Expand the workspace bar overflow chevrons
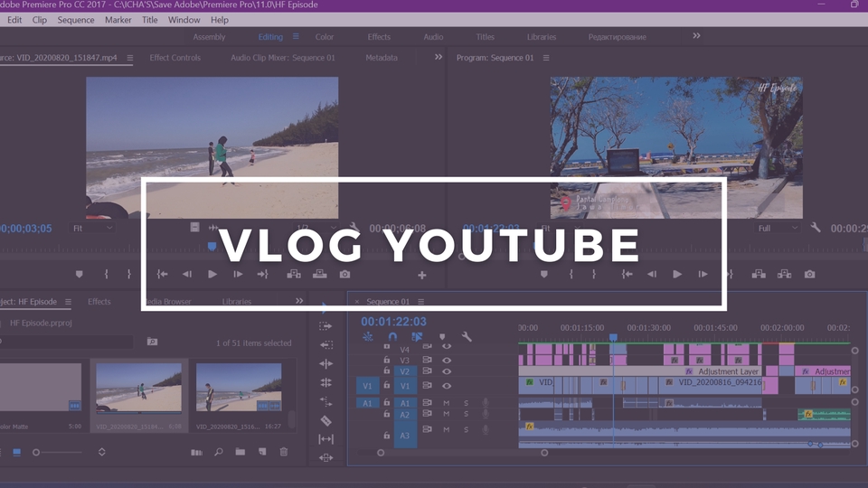The width and height of the screenshot is (868, 488). tap(696, 36)
